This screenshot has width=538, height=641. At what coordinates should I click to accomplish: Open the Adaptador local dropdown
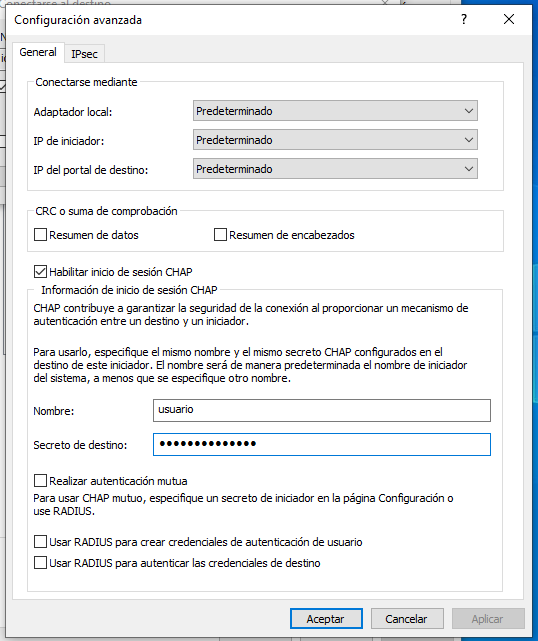point(335,111)
